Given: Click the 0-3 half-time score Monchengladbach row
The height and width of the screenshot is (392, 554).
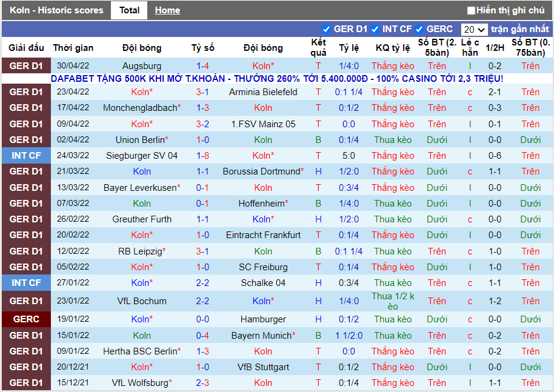Looking at the screenshot, I should coord(495,108).
